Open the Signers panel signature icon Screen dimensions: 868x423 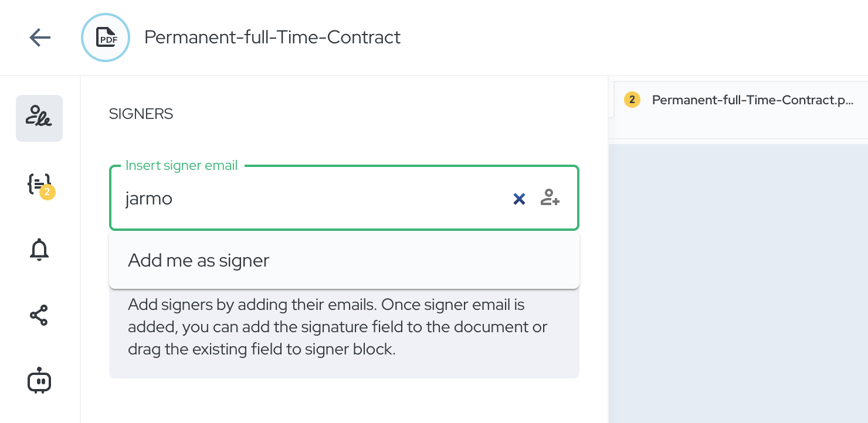click(x=39, y=118)
